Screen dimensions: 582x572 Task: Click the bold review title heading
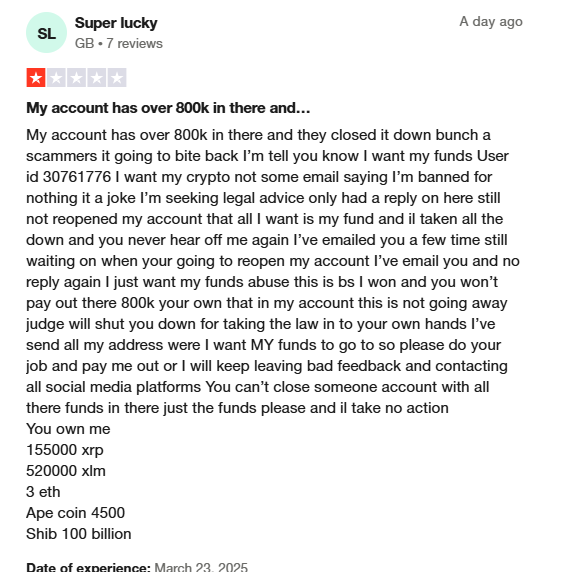(x=168, y=108)
